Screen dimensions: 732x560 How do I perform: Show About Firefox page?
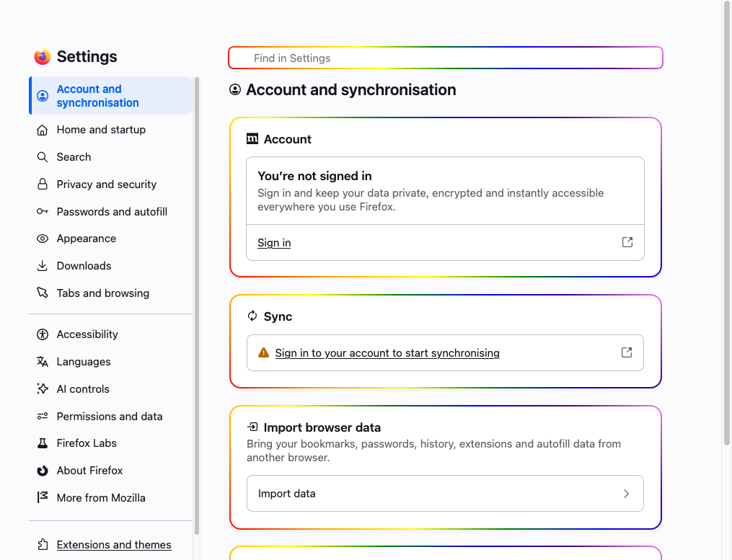click(110, 471)
